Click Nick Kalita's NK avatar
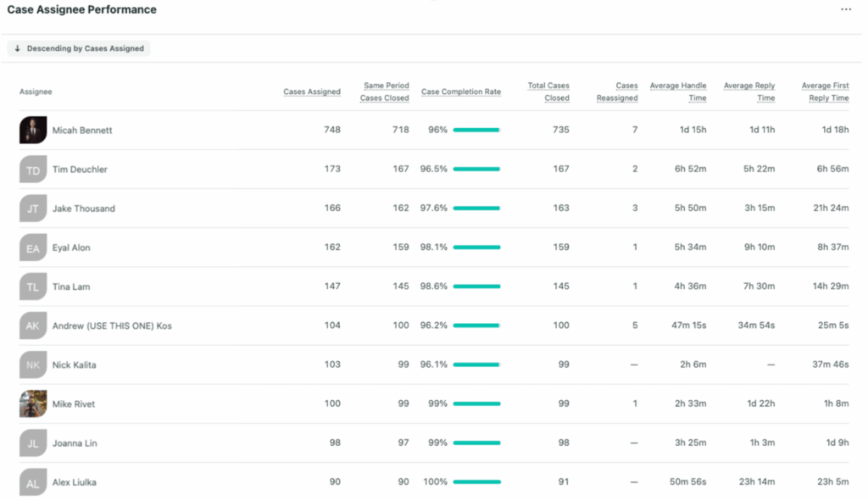The height and width of the screenshot is (501, 868). point(32,365)
